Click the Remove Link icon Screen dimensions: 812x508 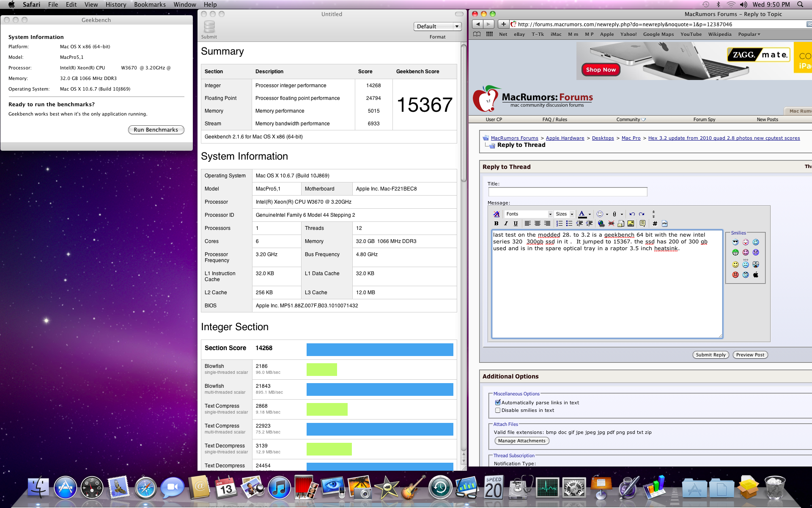(x=611, y=224)
